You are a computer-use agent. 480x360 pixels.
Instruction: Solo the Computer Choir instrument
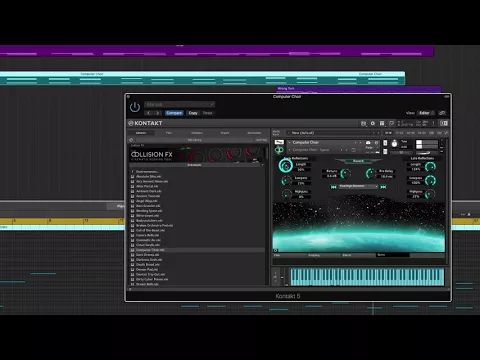pyautogui.click(x=385, y=143)
